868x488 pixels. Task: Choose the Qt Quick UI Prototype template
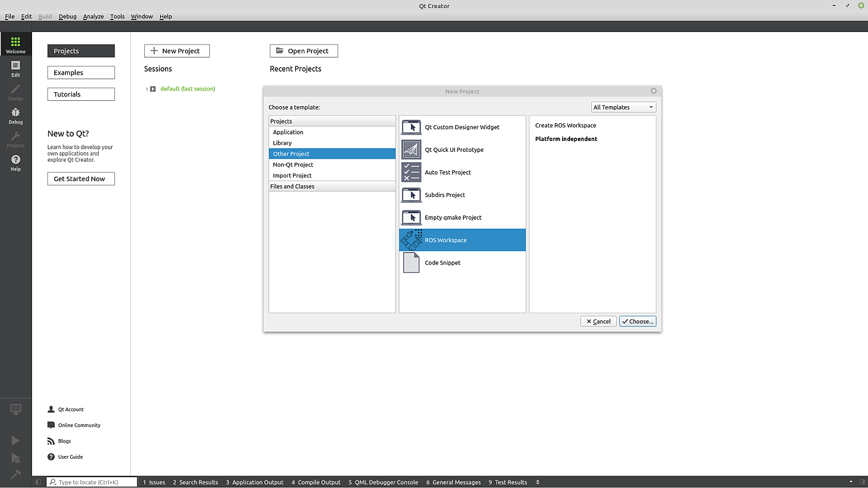454,150
